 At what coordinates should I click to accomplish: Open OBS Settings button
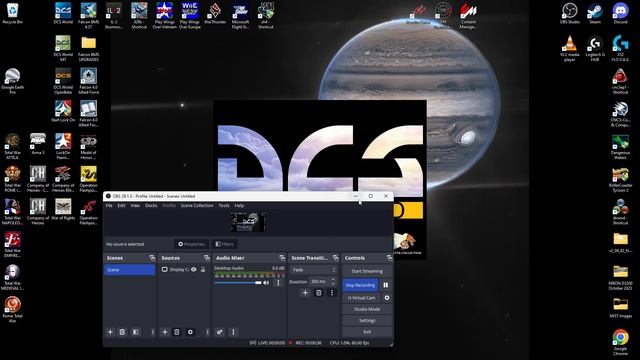point(367,321)
